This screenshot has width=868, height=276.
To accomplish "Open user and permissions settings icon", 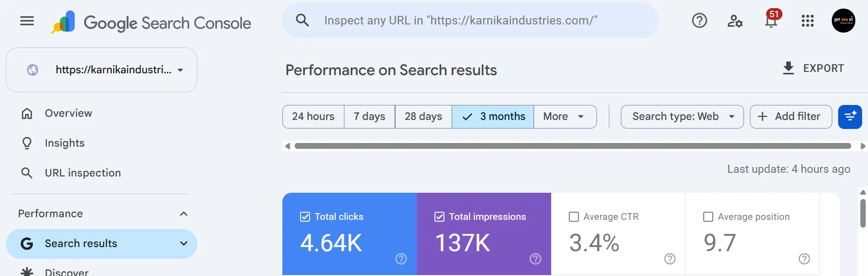I will [x=735, y=21].
